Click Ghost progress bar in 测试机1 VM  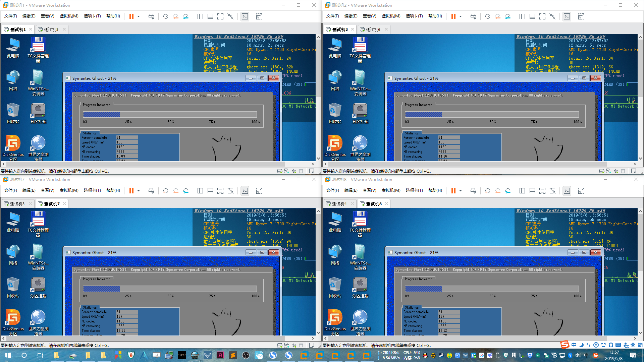(170, 114)
